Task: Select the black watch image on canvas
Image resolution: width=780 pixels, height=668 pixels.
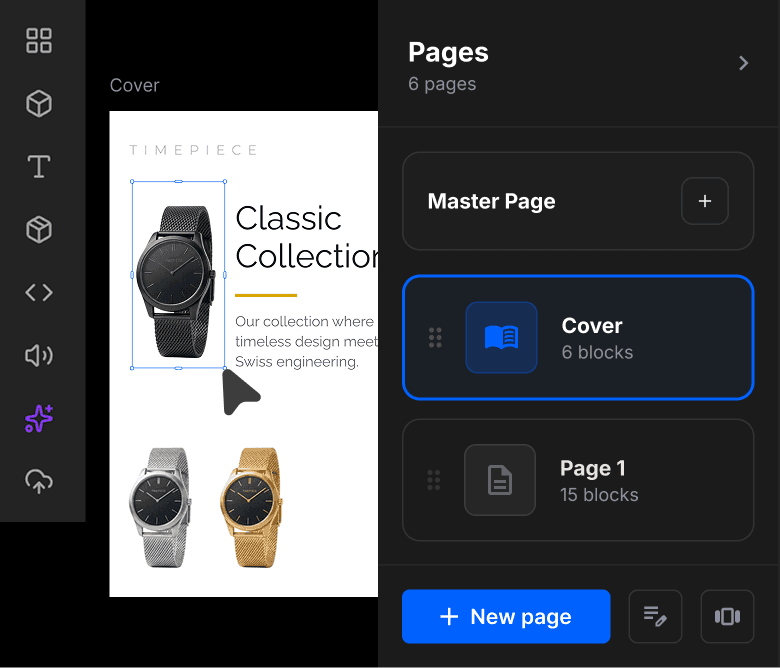Action: (x=178, y=274)
